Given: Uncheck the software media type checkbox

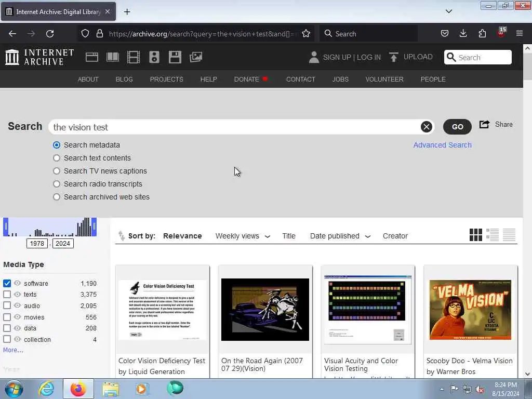Looking at the screenshot, I should (7, 283).
